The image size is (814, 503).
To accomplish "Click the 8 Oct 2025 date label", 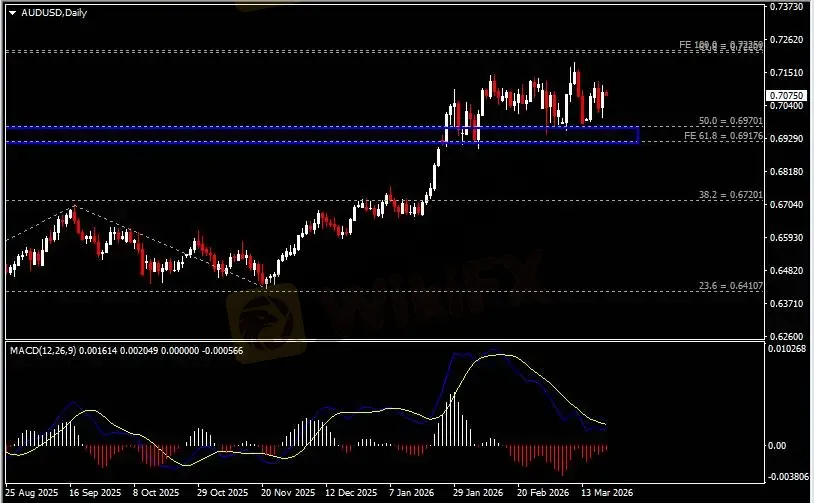I will point(156,493).
